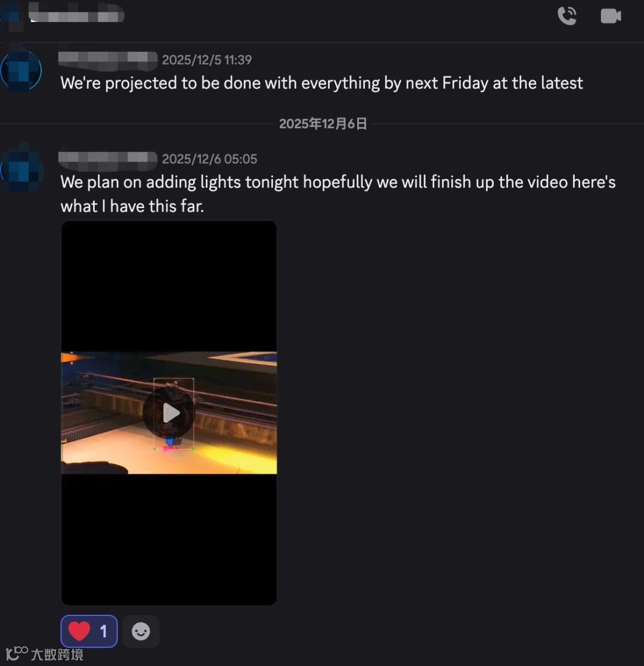
Task: Select the 'projected to be done' message text
Action: pyautogui.click(x=321, y=83)
